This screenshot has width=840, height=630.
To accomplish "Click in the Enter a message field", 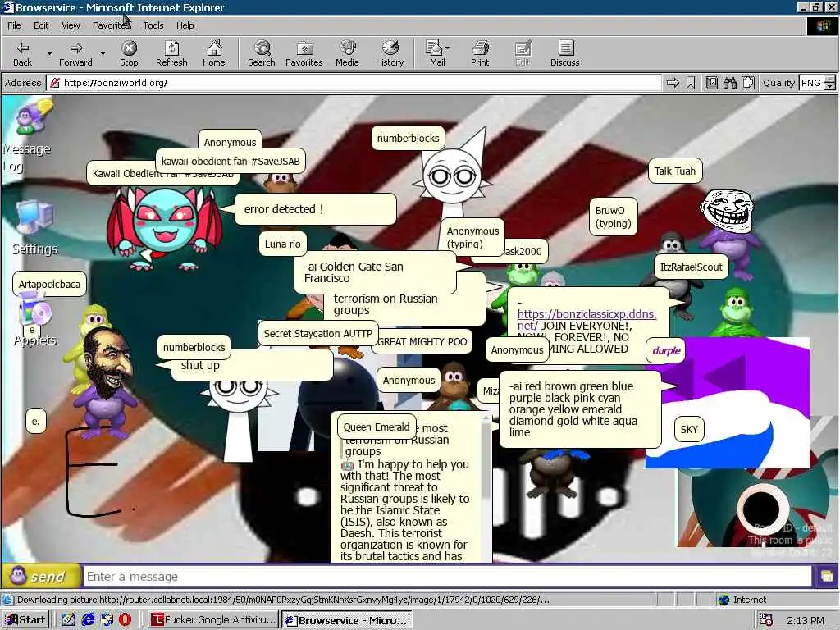I will click(x=448, y=577).
